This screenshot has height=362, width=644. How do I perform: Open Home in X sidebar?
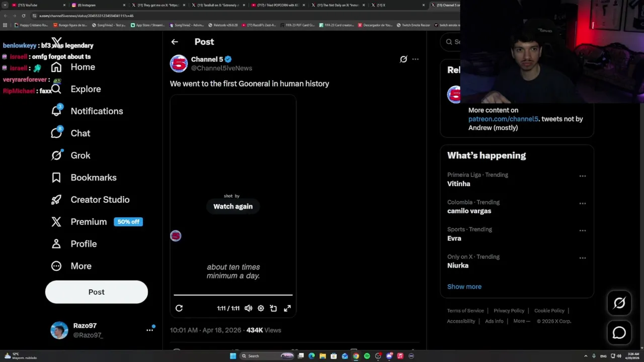tap(73, 67)
